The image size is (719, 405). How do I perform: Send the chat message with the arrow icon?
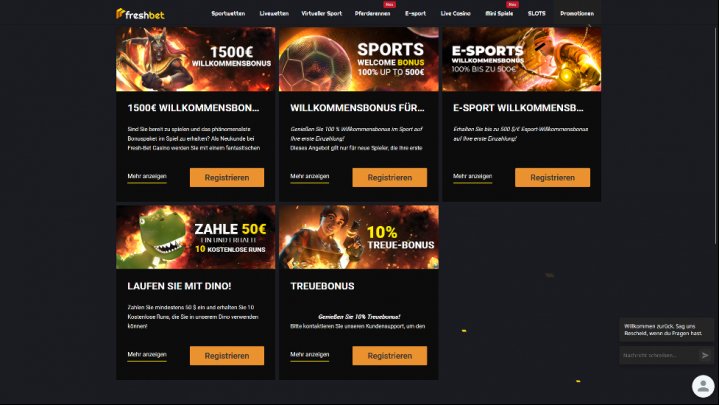705,355
